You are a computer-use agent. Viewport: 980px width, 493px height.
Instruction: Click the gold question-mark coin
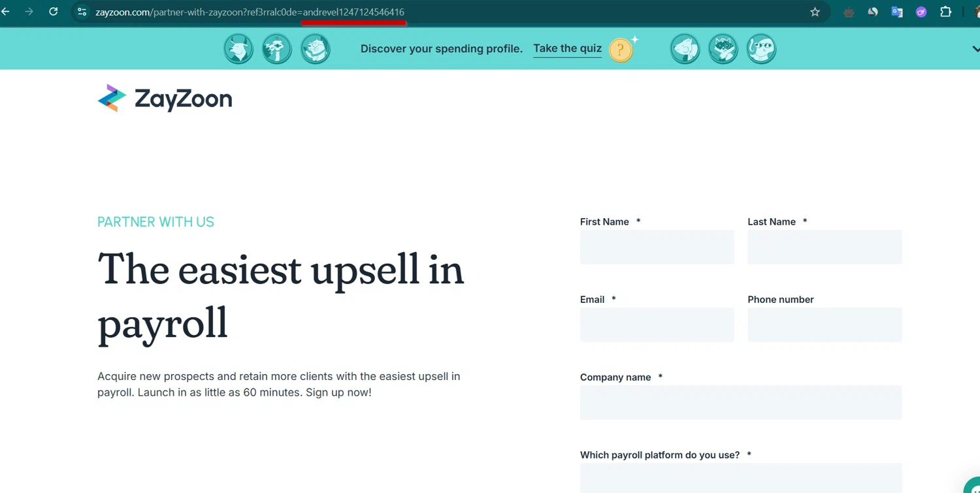[621, 50]
